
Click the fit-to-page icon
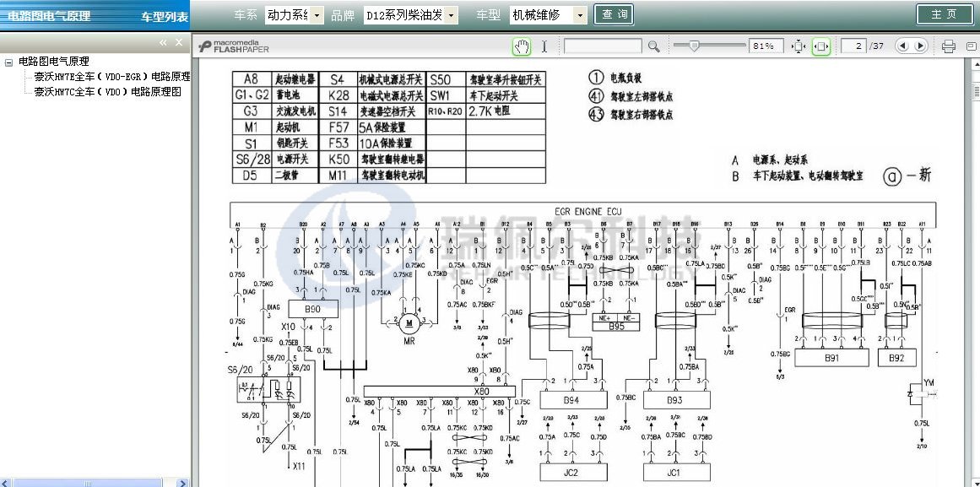(x=799, y=46)
